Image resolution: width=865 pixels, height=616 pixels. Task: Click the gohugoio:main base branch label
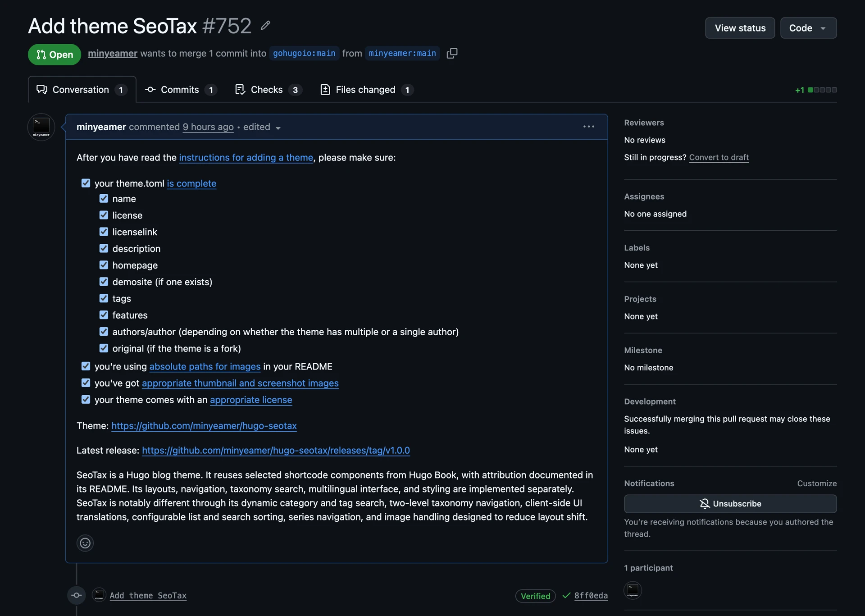click(304, 53)
